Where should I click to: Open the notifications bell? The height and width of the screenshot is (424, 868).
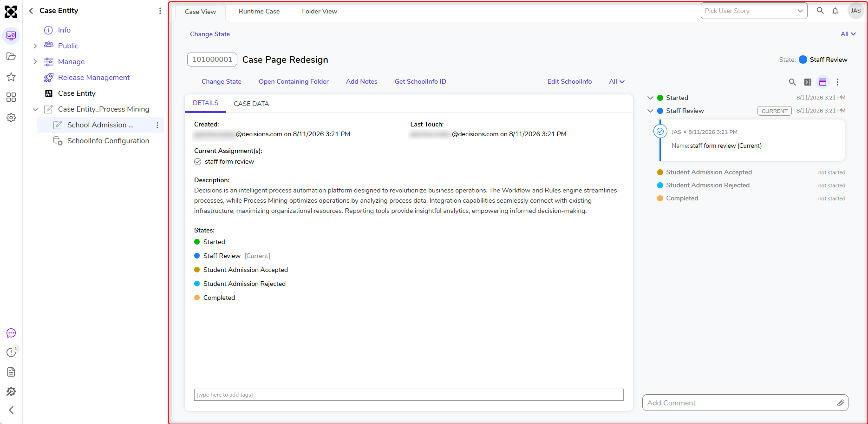(x=835, y=11)
